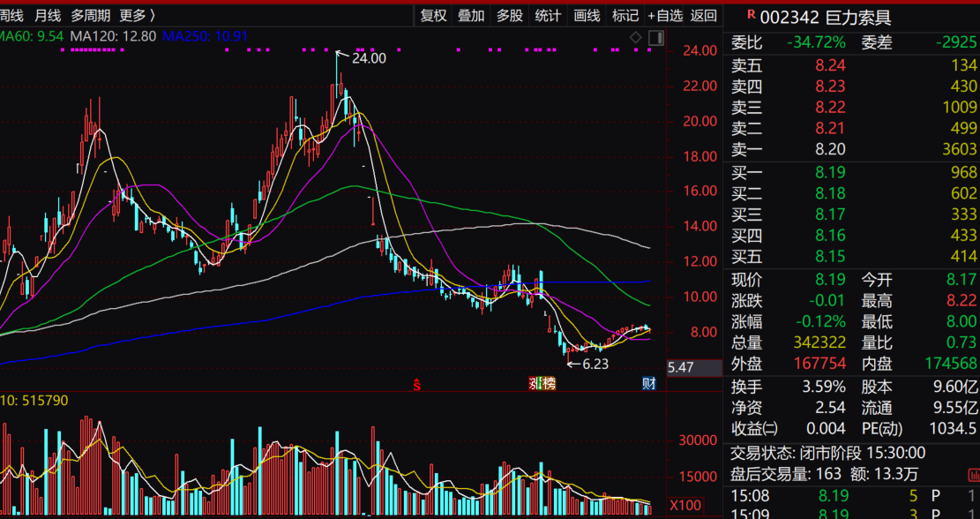Image resolution: width=980 pixels, height=519 pixels.
Task: Toggle 叠加 overlay mode
Action: pos(471,16)
